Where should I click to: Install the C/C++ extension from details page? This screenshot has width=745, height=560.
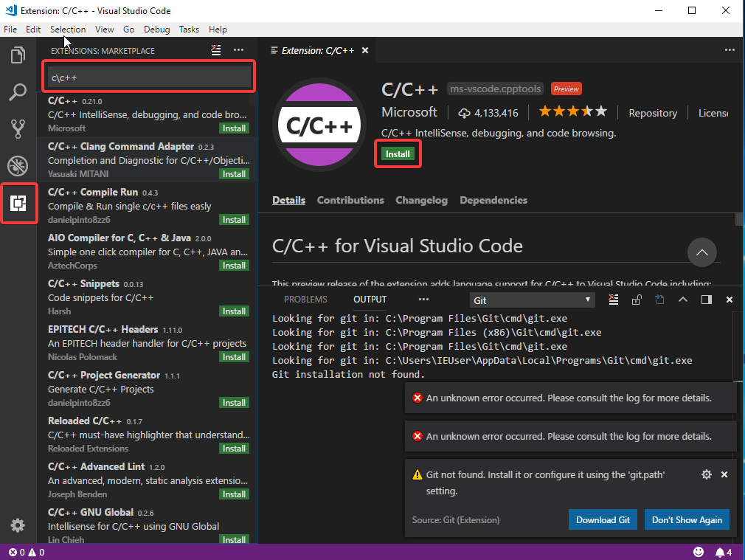(398, 154)
